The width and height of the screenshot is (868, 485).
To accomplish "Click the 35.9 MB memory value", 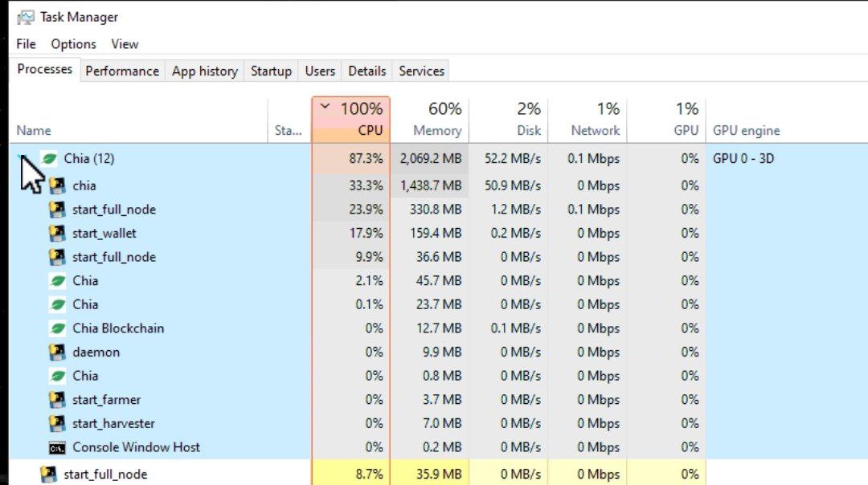I will pos(439,475).
